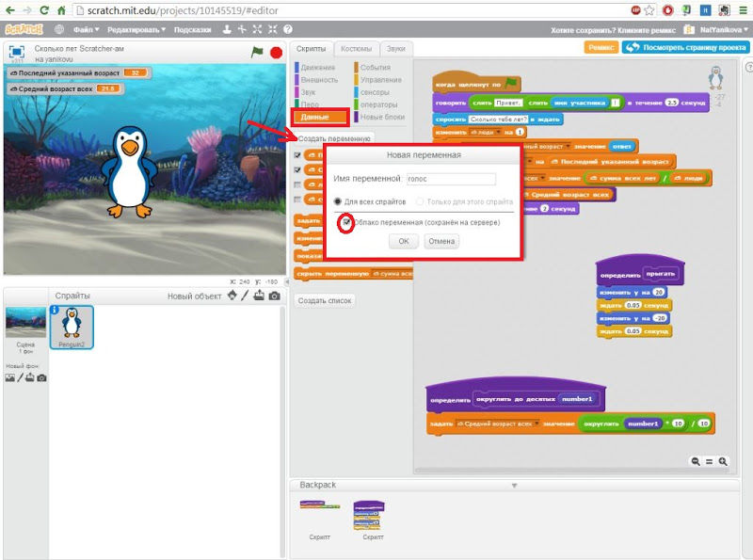Viewport: 753px width, 560px height.
Task: Zoom out the scripts area
Action: point(696,461)
